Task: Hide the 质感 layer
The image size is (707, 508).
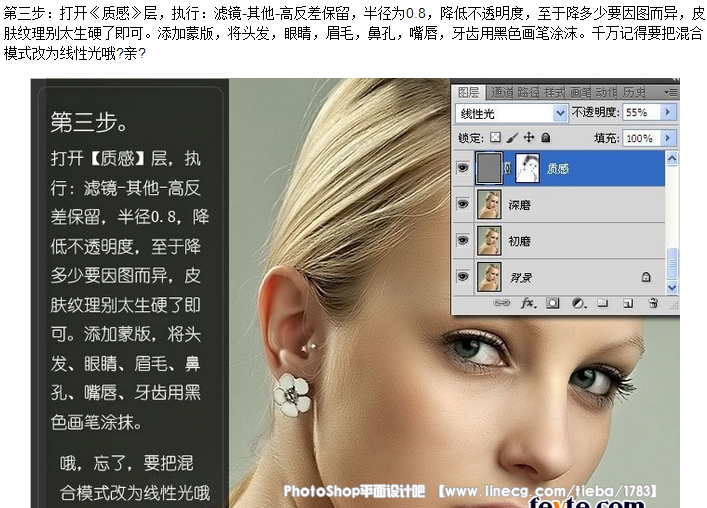Action: (463, 168)
